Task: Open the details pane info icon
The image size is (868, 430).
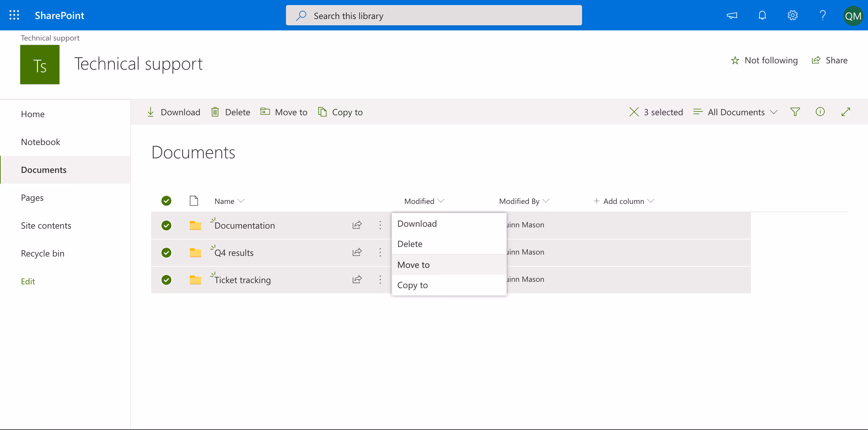Action: point(820,112)
